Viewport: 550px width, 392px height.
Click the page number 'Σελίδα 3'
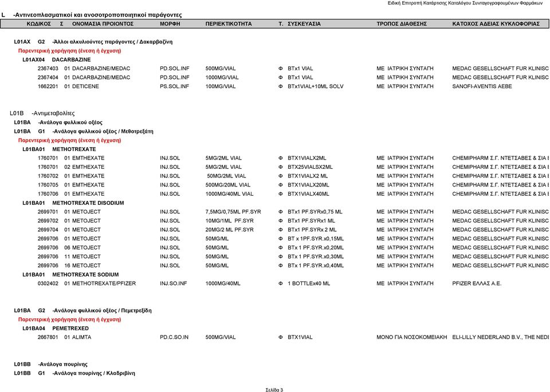click(274, 390)
